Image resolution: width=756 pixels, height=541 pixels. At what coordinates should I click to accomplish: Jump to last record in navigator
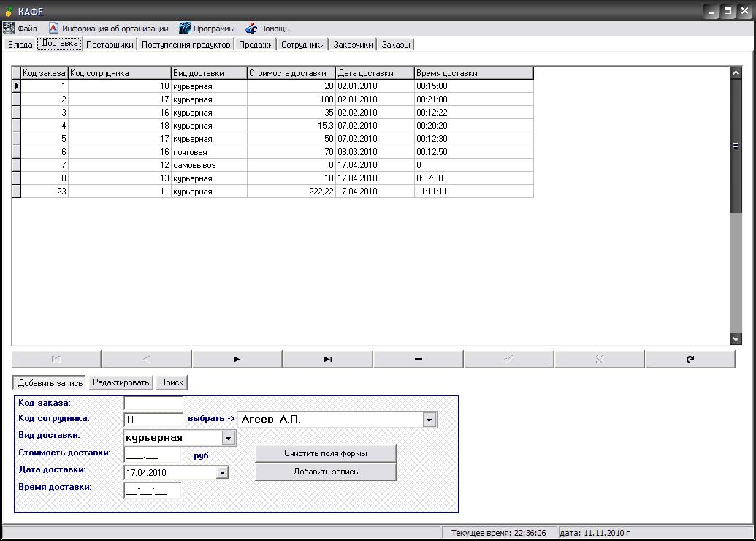pyautogui.click(x=327, y=359)
